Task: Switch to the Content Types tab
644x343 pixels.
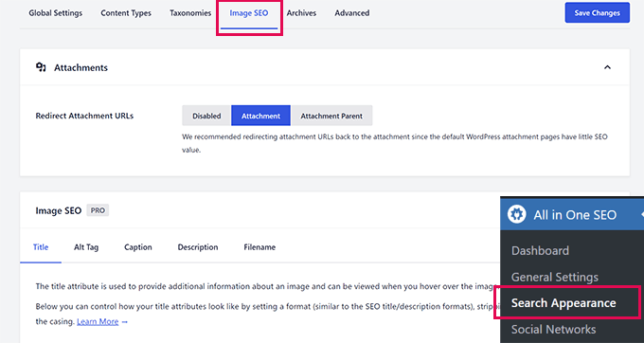Action: 126,13
